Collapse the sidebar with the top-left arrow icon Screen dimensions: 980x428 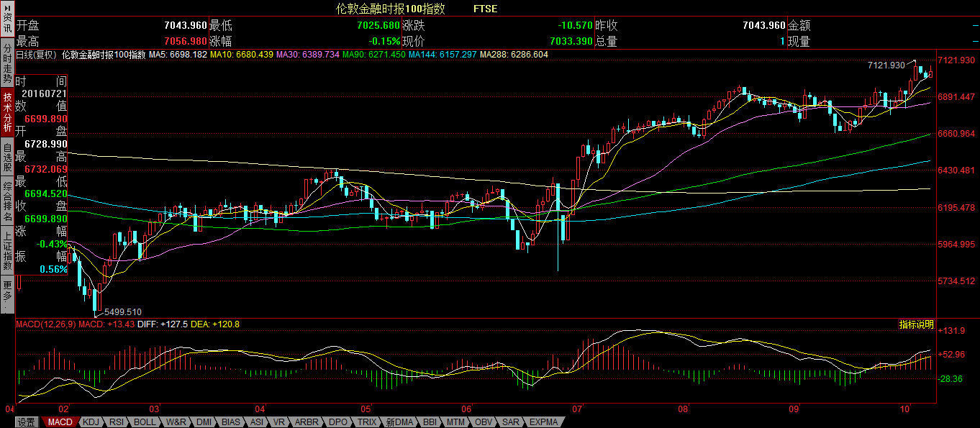[6, 7]
